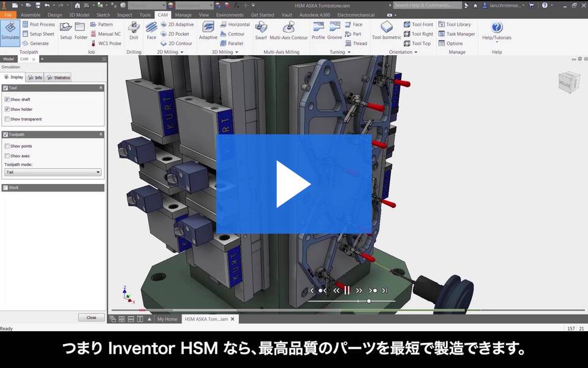
Task: Select Manual NC
Action: pos(106,34)
